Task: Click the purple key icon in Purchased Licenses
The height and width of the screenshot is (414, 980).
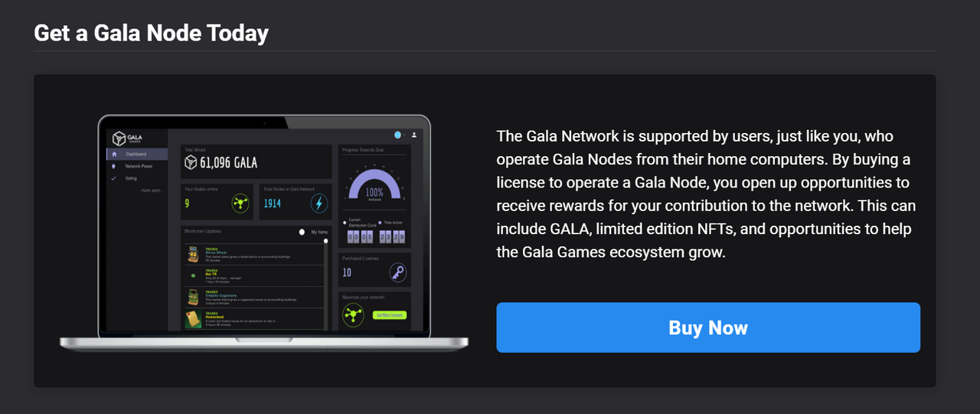Action: coord(397,272)
